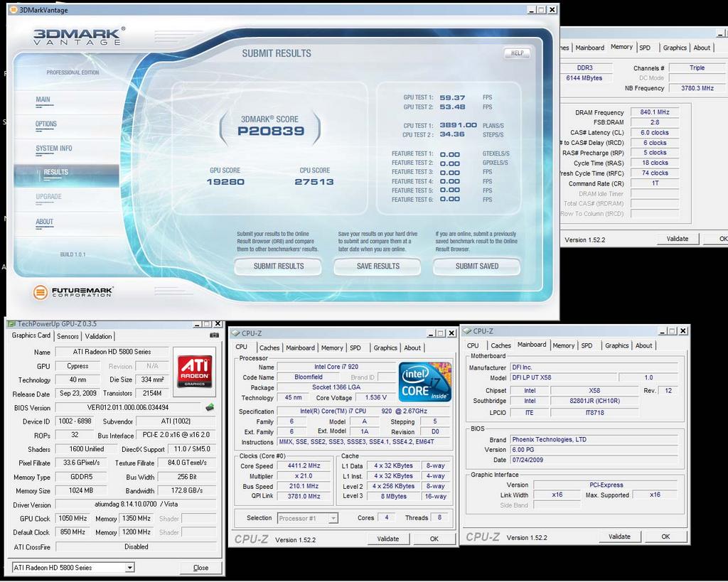Viewport: 728px width, 582px height.
Task: Click the CPU score 27513 value
Action: pyautogui.click(x=314, y=181)
